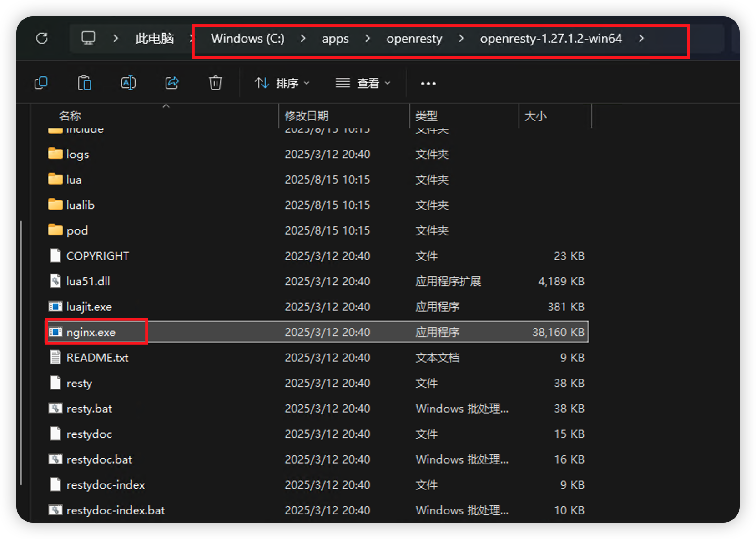Click the nginx.exe application icon
This screenshot has height=539, width=756.
click(55, 332)
